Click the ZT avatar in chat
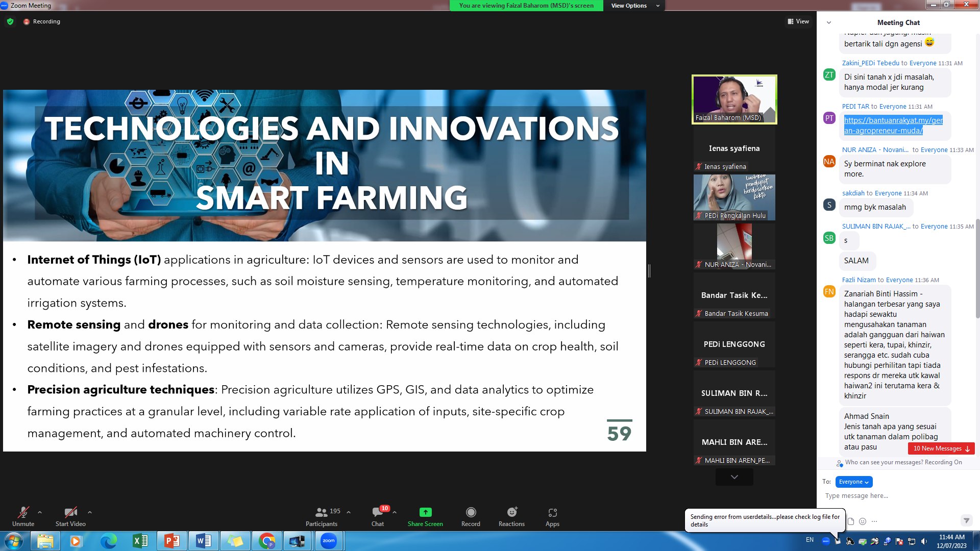Image resolution: width=980 pixels, height=551 pixels. click(x=829, y=75)
